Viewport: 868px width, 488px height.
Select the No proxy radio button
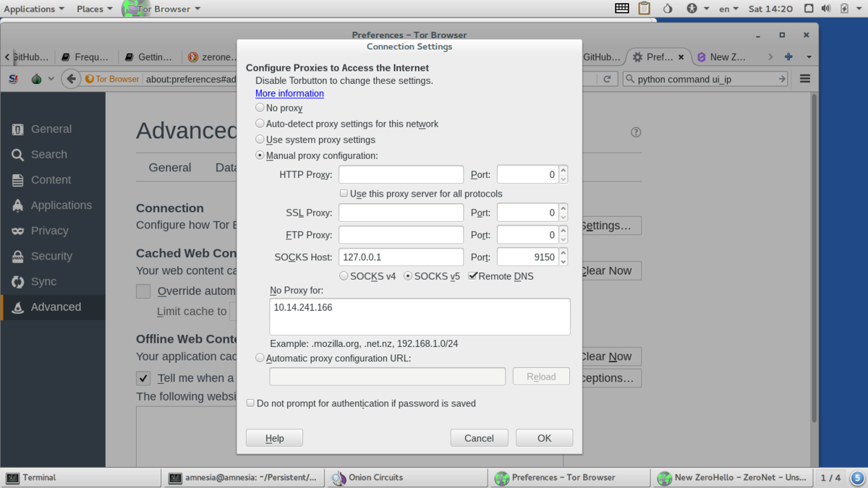260,107
